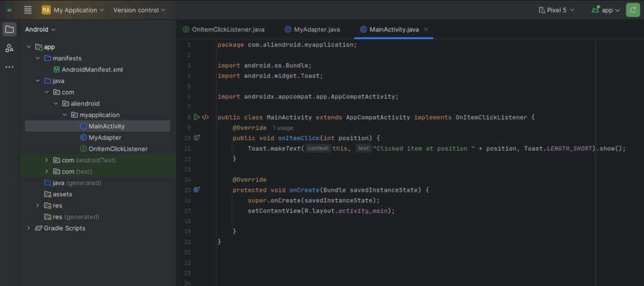Image resolution: width=644 pixels, height=286 pixels.
Task: Click line number 18 in the gutter
Action: click(x=187, y=221)
